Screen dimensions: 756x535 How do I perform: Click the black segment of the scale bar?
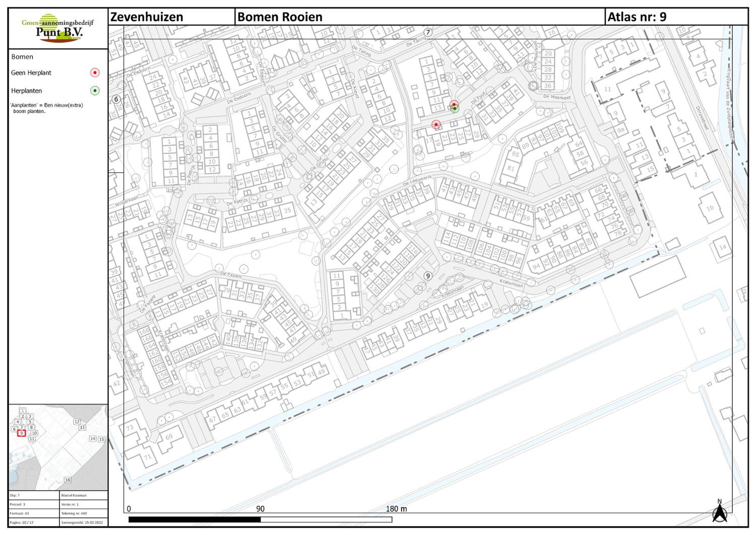pyautogui.click(x=195, y=519)
